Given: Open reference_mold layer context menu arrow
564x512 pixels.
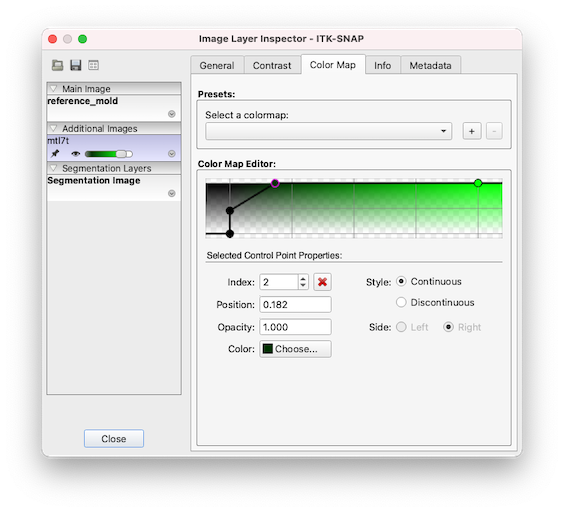Looking at the screenshot, I should (x=172, y=114).
